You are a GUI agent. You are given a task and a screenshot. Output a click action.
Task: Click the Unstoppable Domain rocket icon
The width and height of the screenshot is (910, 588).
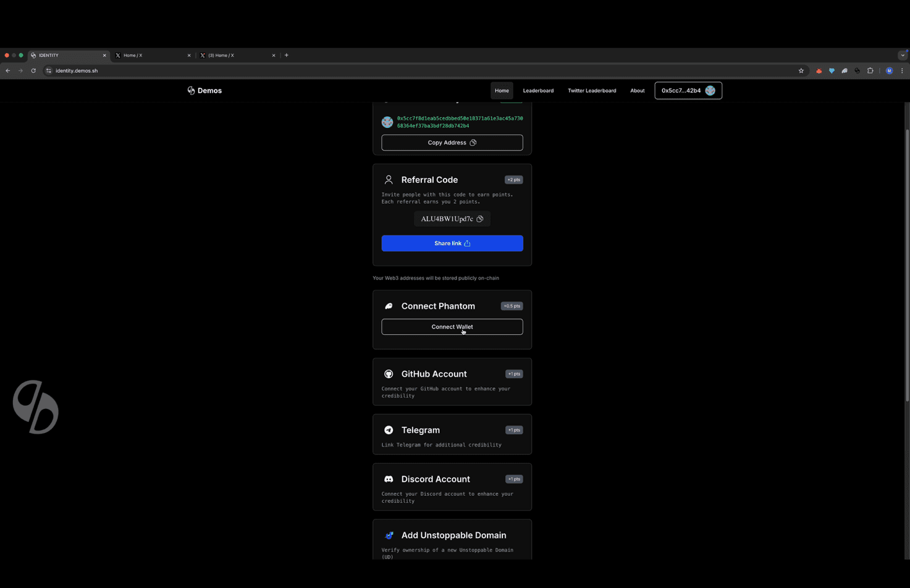coord(389,535)
